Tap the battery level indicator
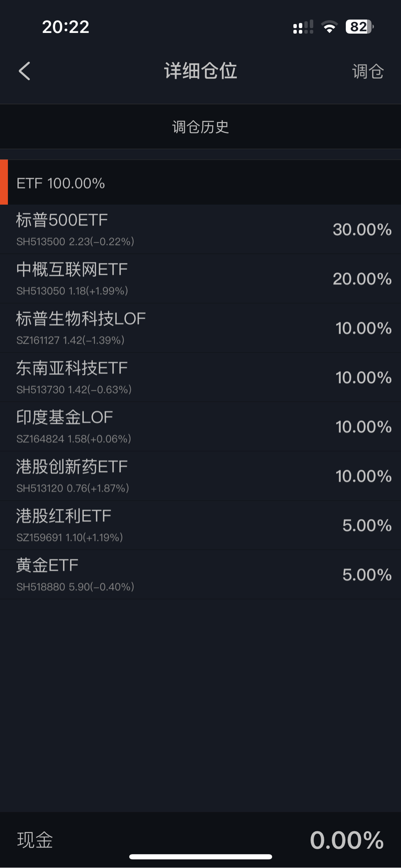 (x=359, y=27)
